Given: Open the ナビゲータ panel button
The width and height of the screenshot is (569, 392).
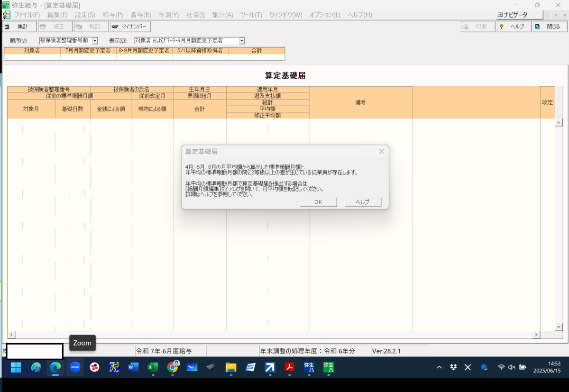Looking at the screenshot, I should (519, 15).
